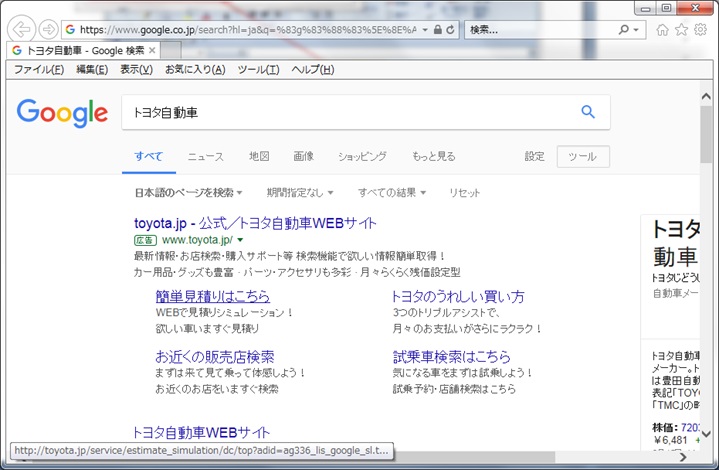Click the address bar URL text

(x=248, y=30)
